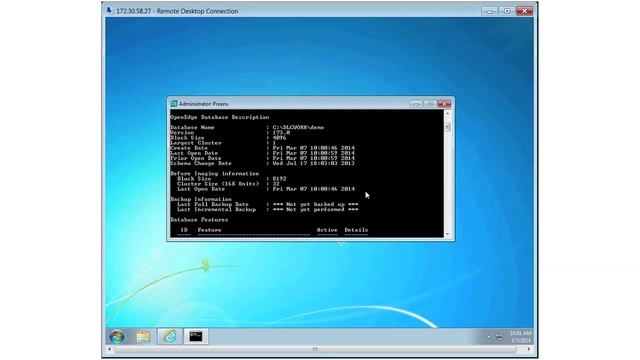This screenshot has height=360, width=640.
Task: Click the 'ID' column header
Action: click(184, 230)
